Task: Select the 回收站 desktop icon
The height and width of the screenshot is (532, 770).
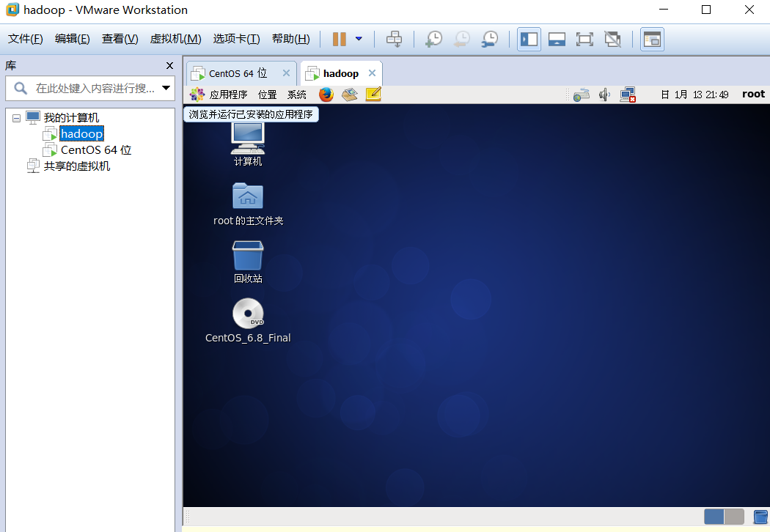Action: click(x=248, y=262)
